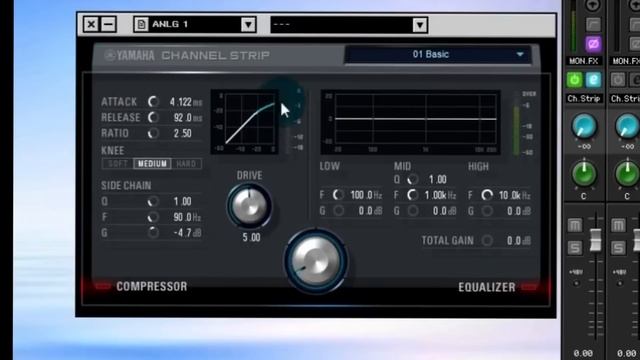Open the ANLG 1 channel dropdown arrow

click(x=248, y=24)
